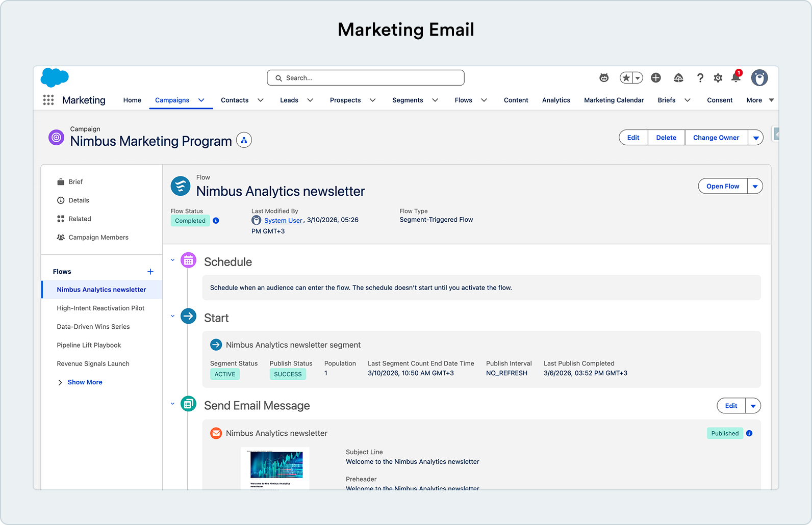Image resolution: width=812 pixels, height=525 pixels.
Task: Click the campaign Edit button
Action: click(633, 138)
